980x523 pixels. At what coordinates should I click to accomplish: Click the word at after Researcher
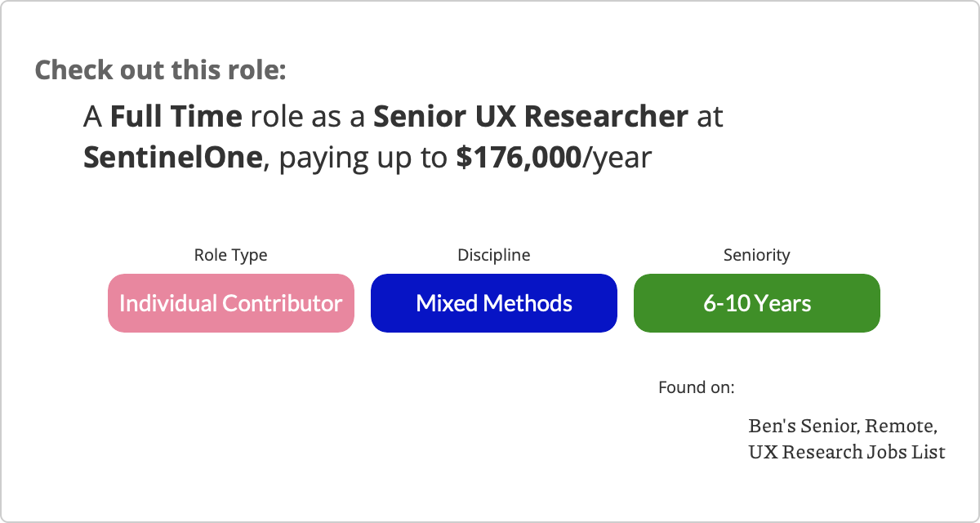710,118
